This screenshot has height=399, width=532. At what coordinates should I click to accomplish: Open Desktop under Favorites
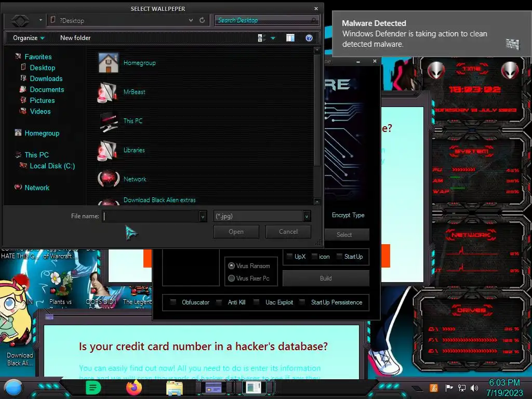click(x=43, y=68)
